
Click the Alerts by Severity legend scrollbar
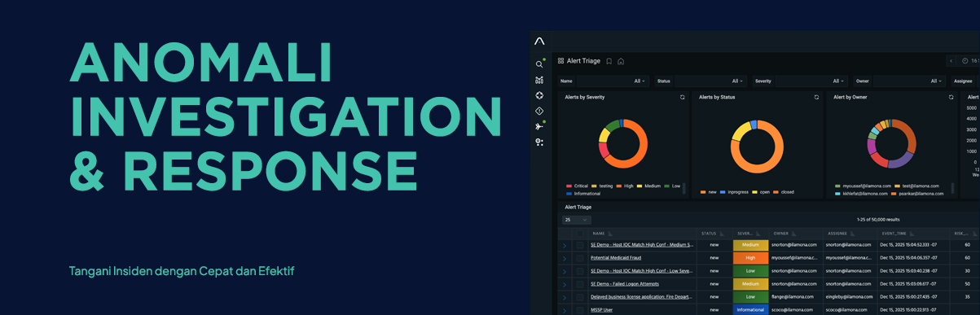pyautogui.click(x=684, y=189)
